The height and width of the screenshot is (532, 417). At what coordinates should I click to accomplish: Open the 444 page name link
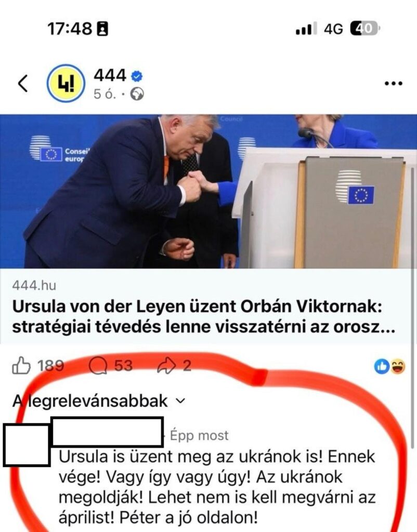pos(110,75)
